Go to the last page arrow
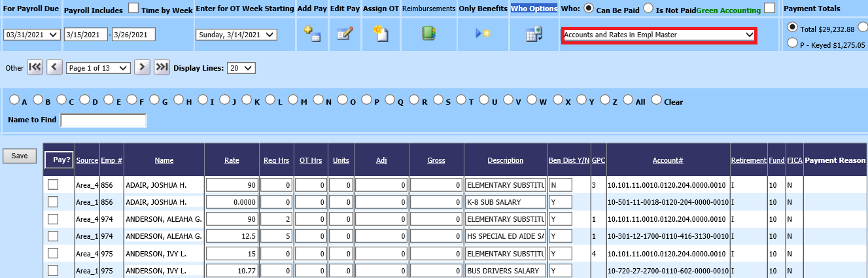The image size is (868, 278). [162, 67]
